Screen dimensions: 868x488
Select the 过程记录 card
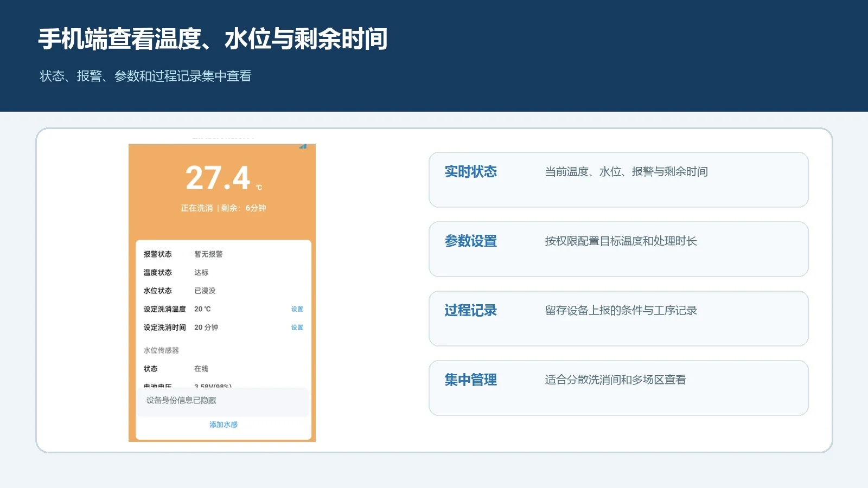[x=618, y=318]
